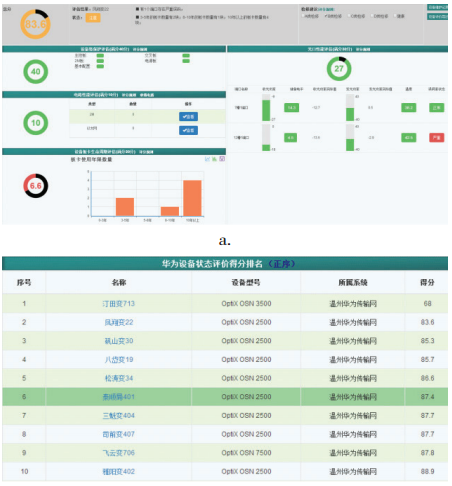Open device link 汀田变713
Viewport: 452px width, 486px height.
click(119, 304)
